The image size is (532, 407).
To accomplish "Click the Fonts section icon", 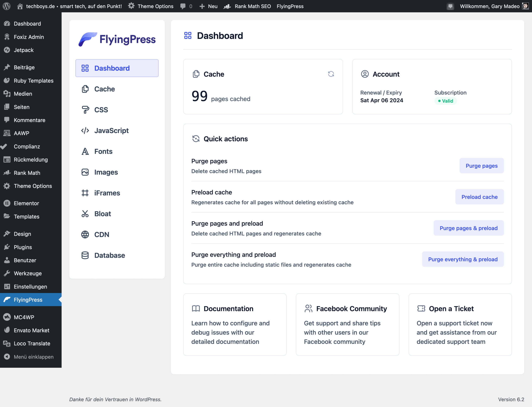I will click(x=85, y=151).
